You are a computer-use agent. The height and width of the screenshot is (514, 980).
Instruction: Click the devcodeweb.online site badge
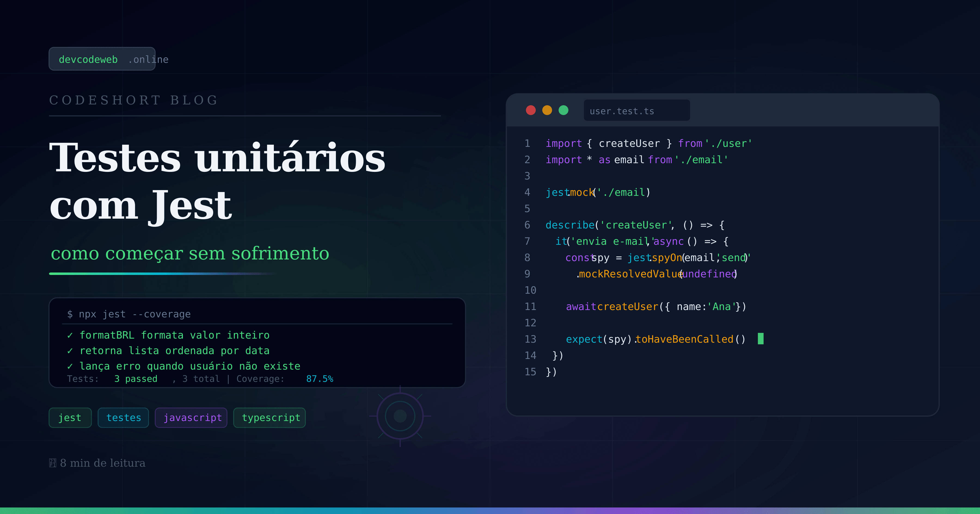point(102,59)
